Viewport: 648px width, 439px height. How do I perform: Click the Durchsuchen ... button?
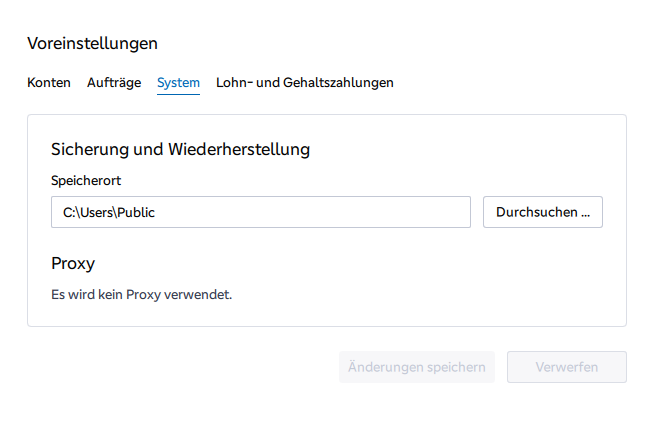coord(543,212)
